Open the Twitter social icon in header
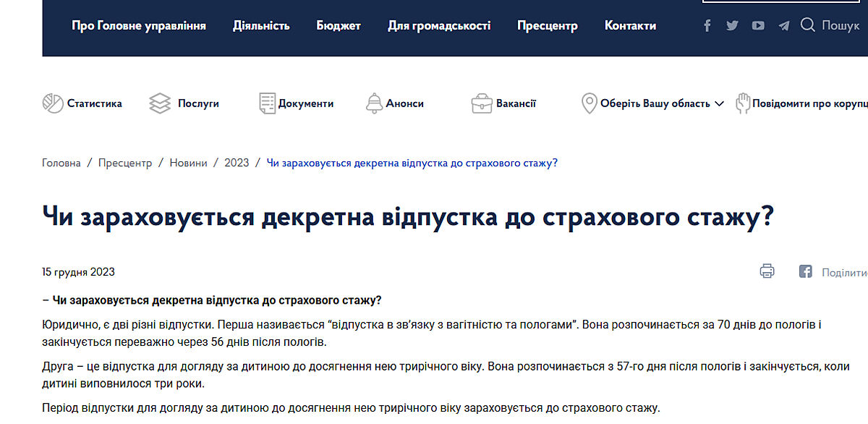868x424 pixels. 732,26
